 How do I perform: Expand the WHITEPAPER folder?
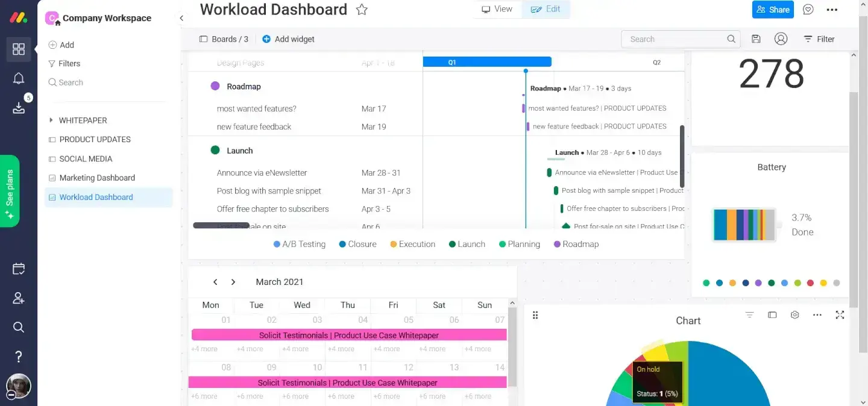coord(51,120)
